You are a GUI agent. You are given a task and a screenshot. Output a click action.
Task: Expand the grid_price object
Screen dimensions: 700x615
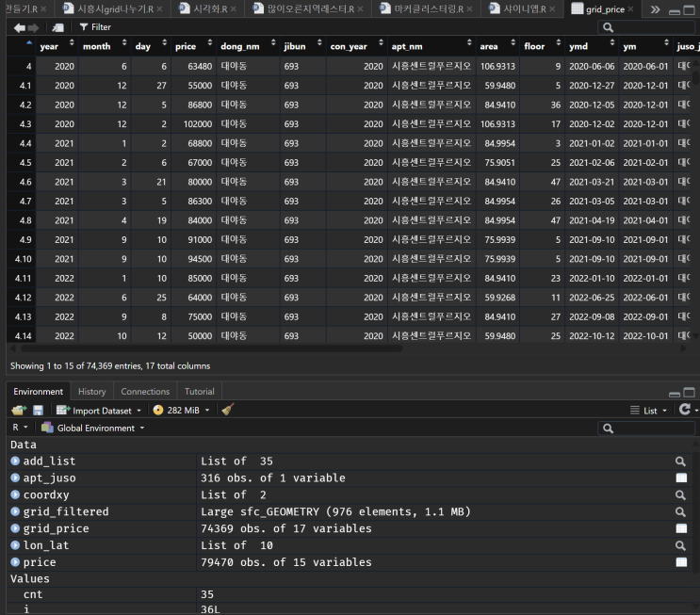click(15, 528)
